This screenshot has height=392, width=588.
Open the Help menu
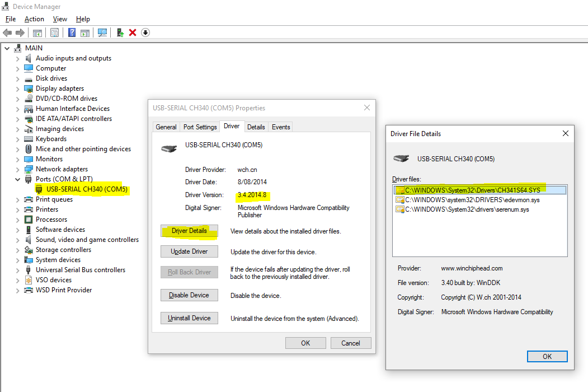pos(83,19)
